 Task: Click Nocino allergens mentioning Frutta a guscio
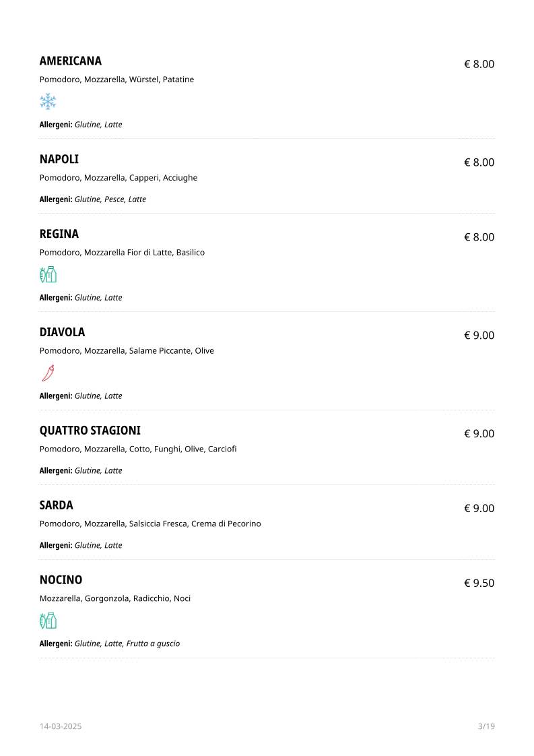click(109, 644)
